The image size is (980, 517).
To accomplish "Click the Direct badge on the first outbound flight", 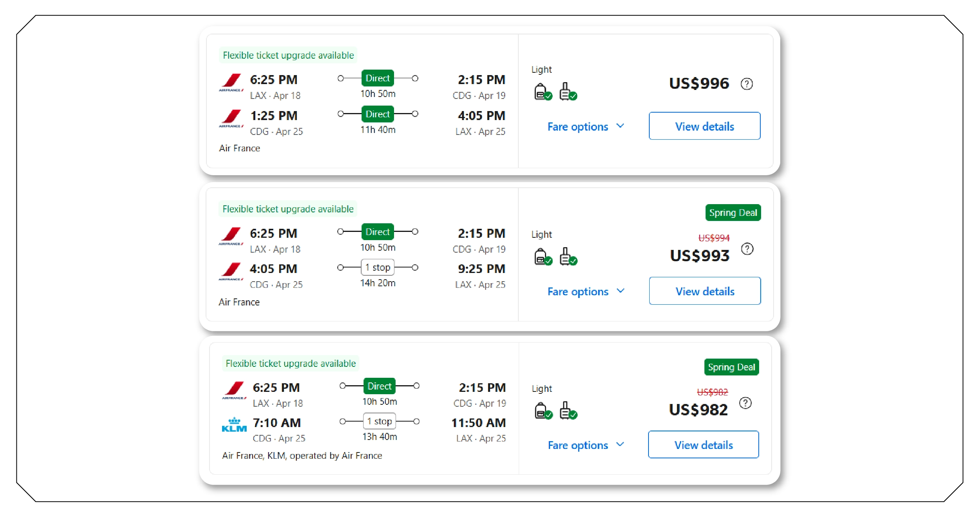I will [x=377, y=78].
